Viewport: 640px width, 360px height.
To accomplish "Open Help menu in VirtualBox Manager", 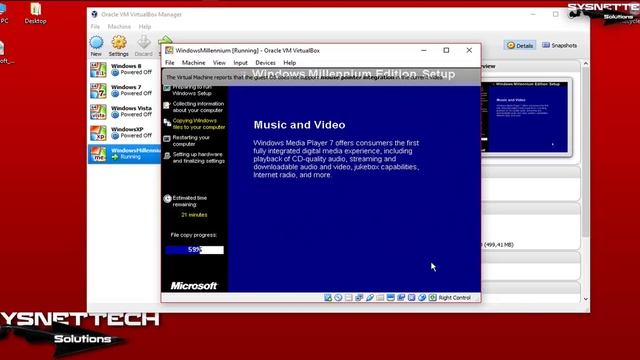I will click(x=144, y=27).
